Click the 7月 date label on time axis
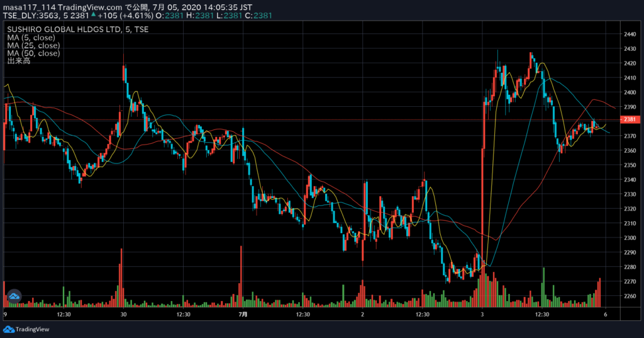Screen dimensions: 644x338 (x=243, y=315)
